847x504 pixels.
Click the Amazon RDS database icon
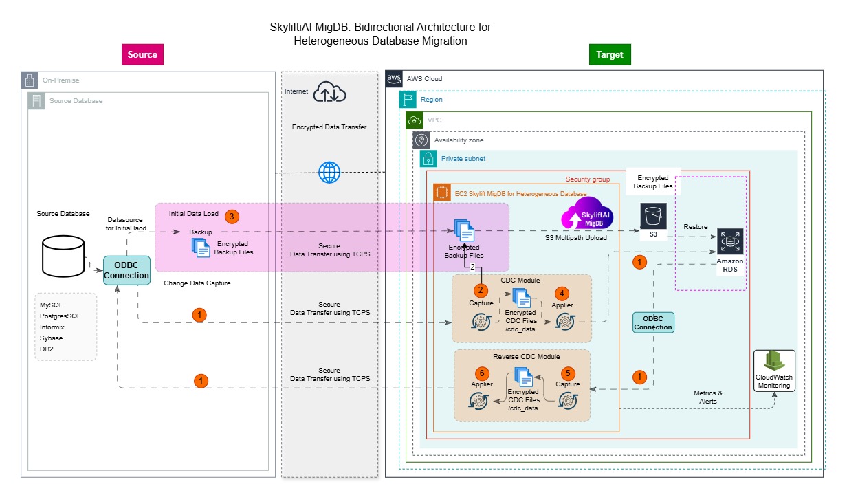(x=730, y=242)
